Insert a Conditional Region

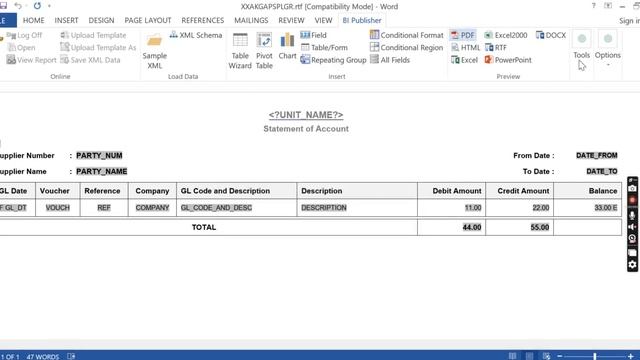click(407, 48)
